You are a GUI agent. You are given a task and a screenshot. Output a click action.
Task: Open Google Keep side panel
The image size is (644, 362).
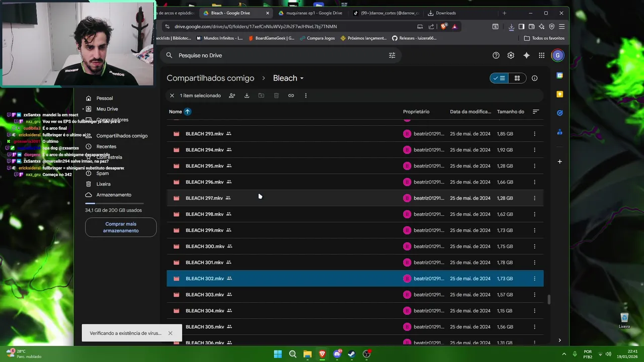pos(559,94)
